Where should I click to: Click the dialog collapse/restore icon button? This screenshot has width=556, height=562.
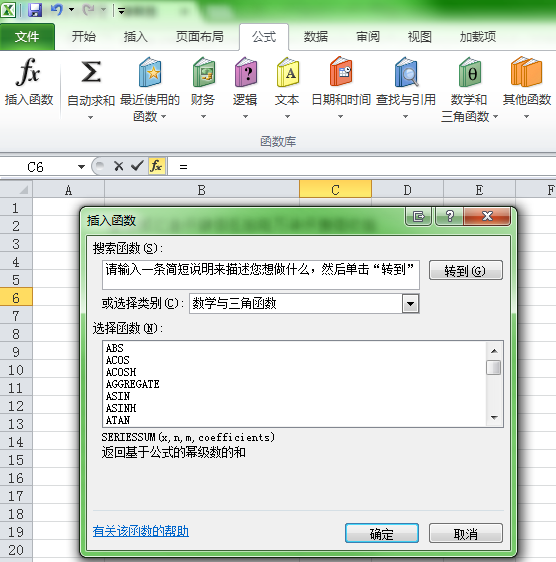418,216
